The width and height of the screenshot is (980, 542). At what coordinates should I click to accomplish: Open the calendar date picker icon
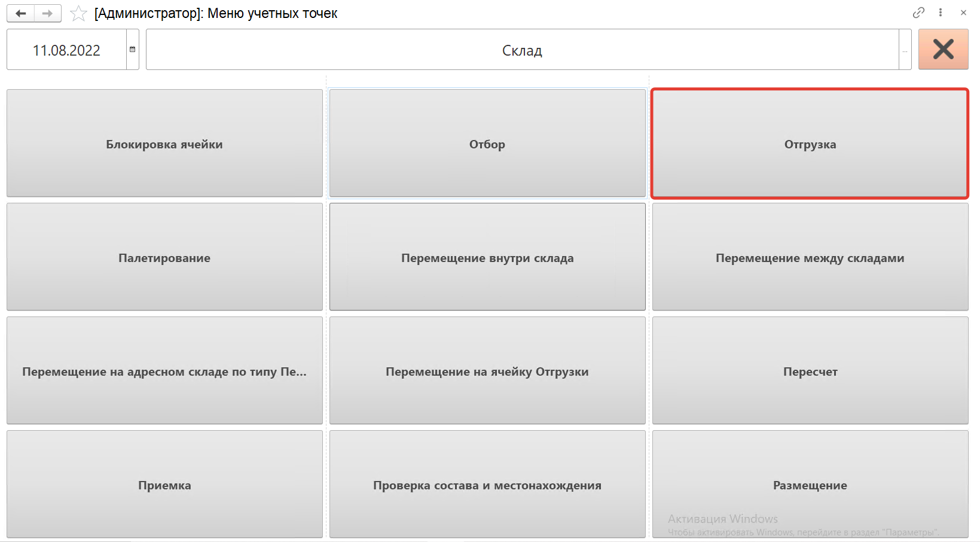133,50
